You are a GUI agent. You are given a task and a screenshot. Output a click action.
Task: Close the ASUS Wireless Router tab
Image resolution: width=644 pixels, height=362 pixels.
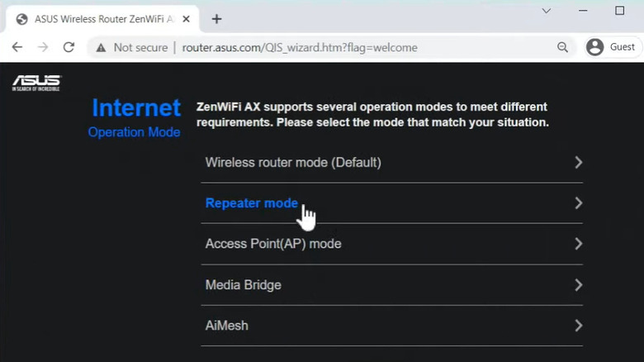click(188, 18)
